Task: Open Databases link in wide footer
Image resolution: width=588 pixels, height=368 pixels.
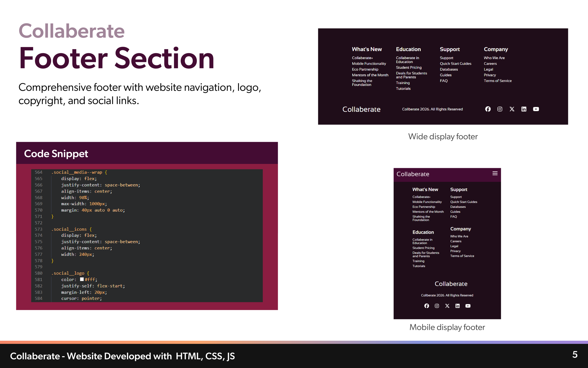Action: [x=449, y=69]
